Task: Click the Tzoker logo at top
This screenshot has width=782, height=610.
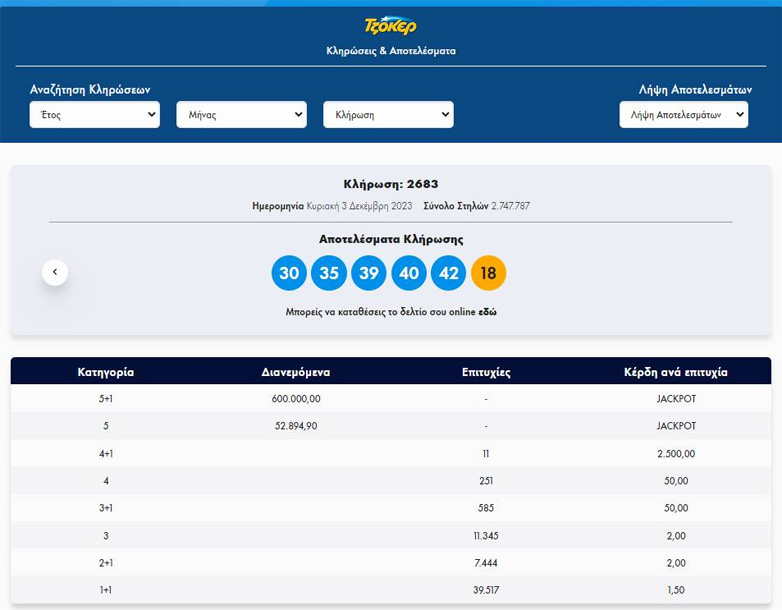Action: pos(391,26)
